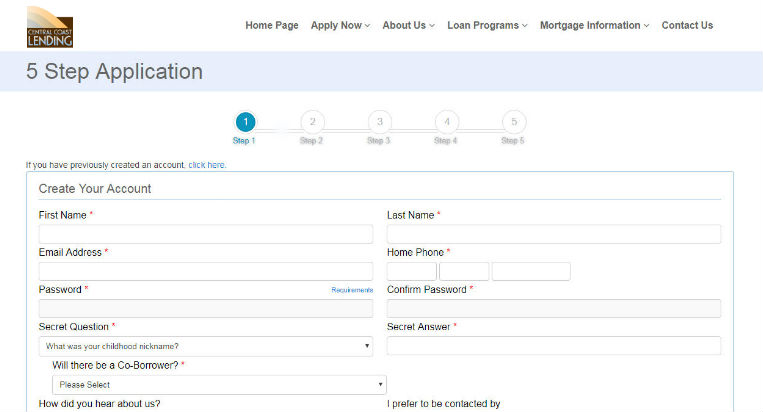Open the Home Page menu item
763x412 pixels.
click(x=272, y=25)
